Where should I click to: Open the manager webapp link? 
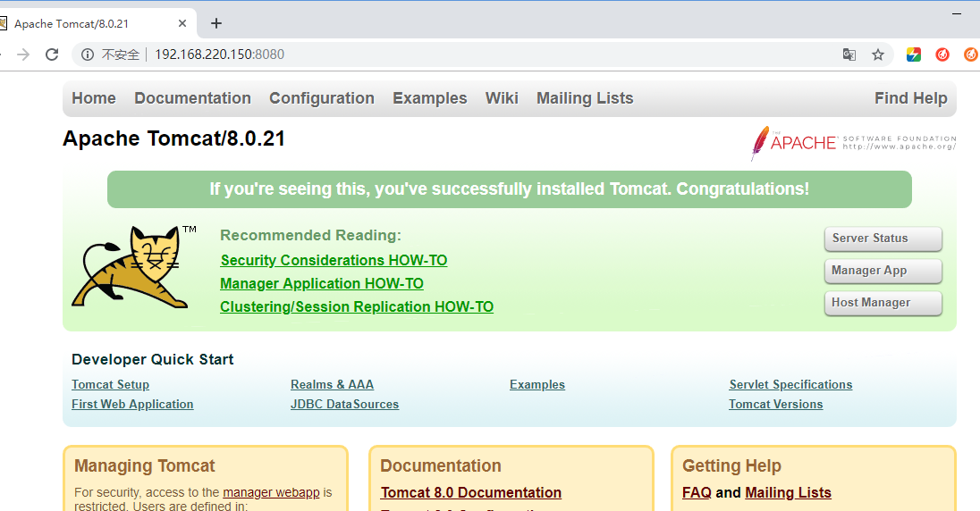coord(271,492)
